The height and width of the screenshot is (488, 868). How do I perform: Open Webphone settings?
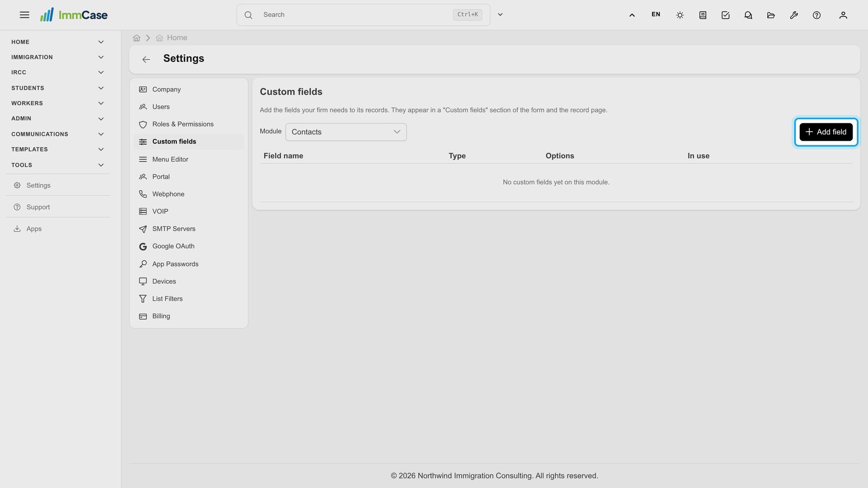189,194
